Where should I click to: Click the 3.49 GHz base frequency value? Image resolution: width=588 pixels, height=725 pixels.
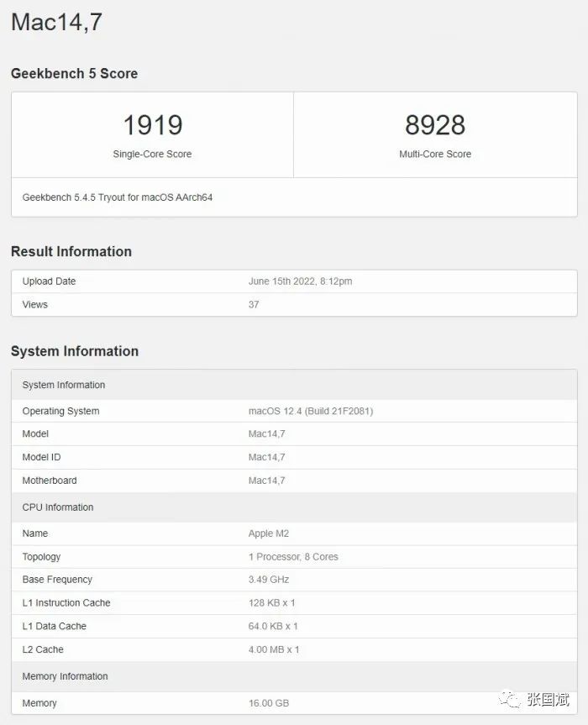(270, 580)
